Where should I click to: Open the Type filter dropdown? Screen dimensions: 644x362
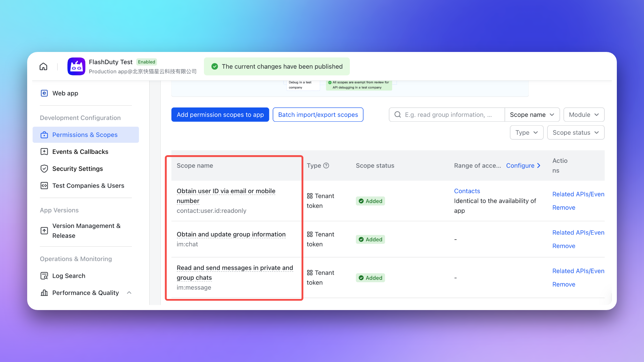(526, 133)
